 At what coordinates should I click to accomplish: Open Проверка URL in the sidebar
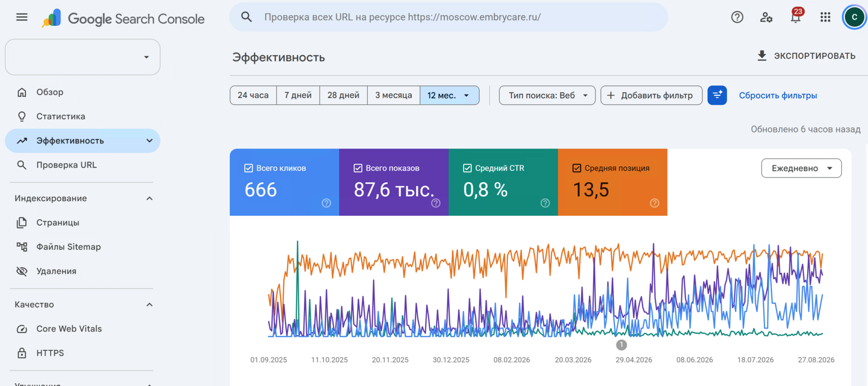click(83, 165)
